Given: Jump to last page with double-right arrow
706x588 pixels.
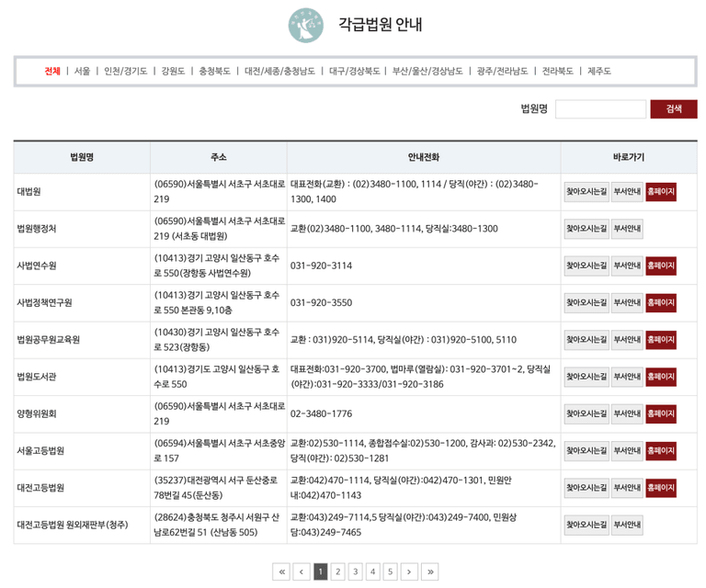Looking at the screenshot, I should pyautogui.click(x=429, y=571).
